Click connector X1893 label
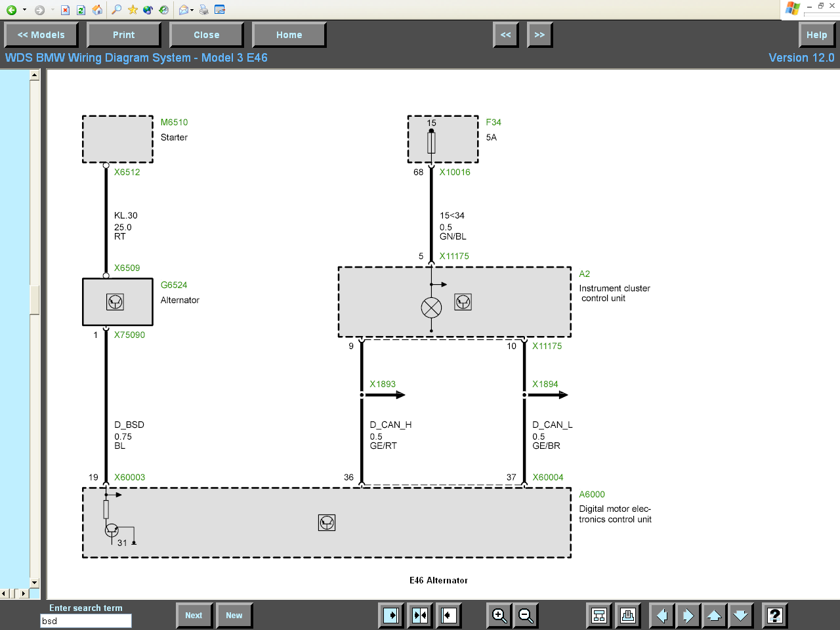The height and width of the screenshot is (630, 840). [x=383, y=384]
